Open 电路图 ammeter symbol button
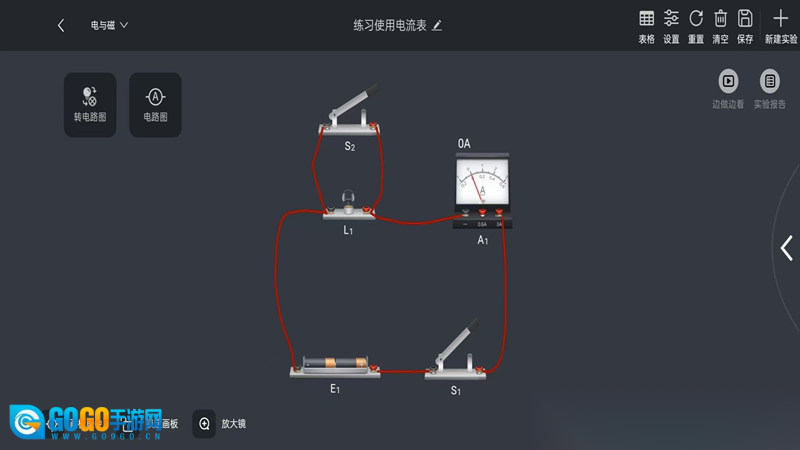Image resolution: width=800 pixels, height=450 pixels. (155, 105)
